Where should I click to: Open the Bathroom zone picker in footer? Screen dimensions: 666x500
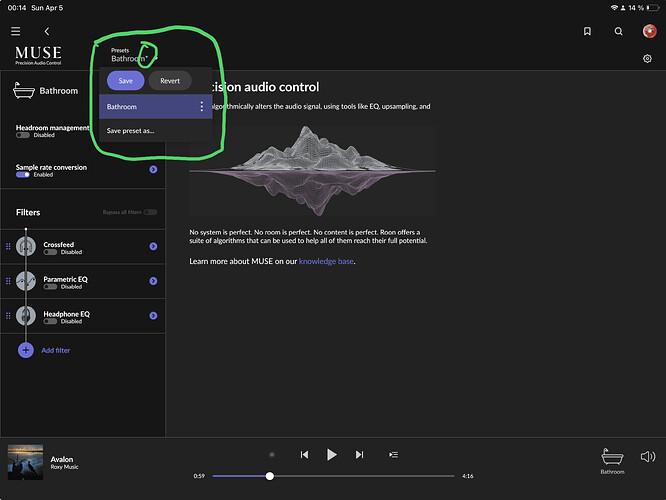coord(612,461)
